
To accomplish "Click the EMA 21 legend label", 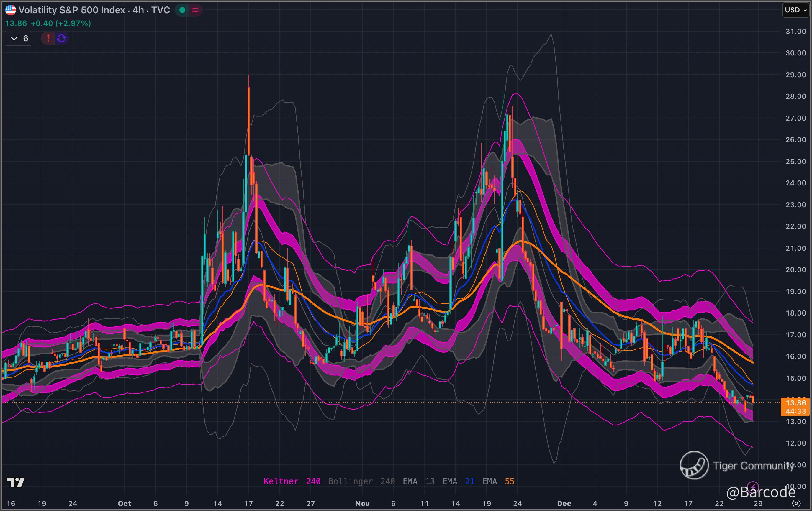I will click(458, 481).
